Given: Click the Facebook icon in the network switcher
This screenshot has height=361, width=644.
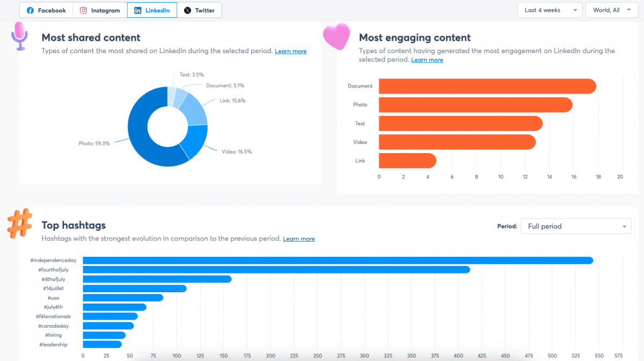Looking at the screenshot, I should [x=31, y=10].
